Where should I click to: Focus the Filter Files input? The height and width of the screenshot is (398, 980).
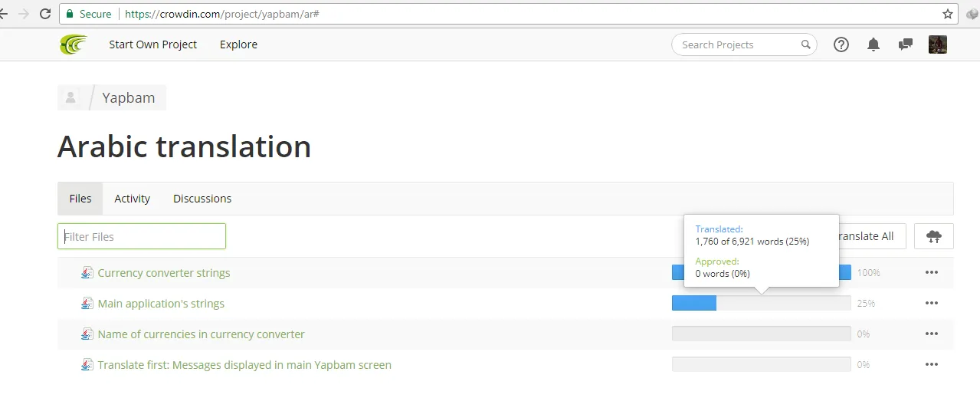(142, 236)
